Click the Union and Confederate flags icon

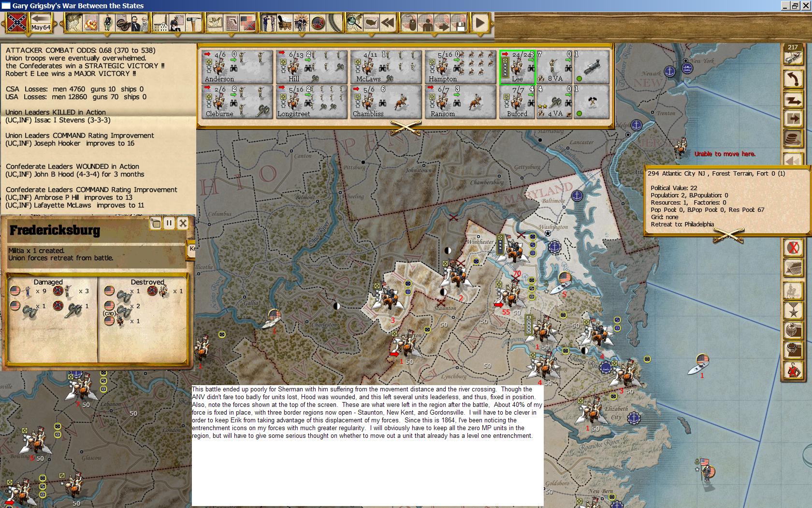tap(247, 23)
